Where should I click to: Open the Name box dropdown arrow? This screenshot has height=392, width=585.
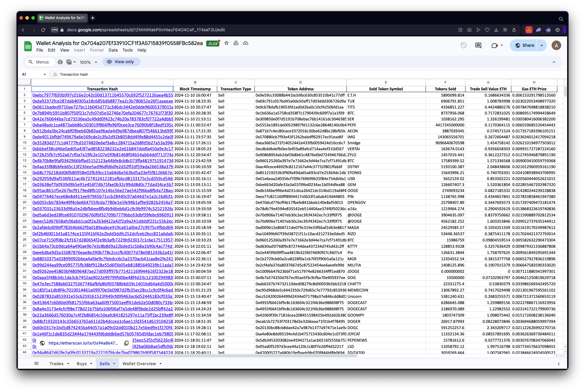click(x=45, y=75)
